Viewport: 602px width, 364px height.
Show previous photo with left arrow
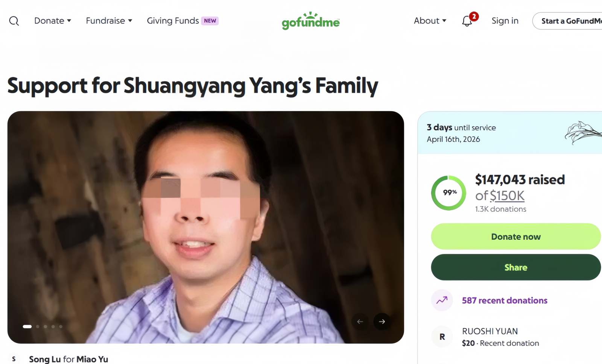click(360, 322)
